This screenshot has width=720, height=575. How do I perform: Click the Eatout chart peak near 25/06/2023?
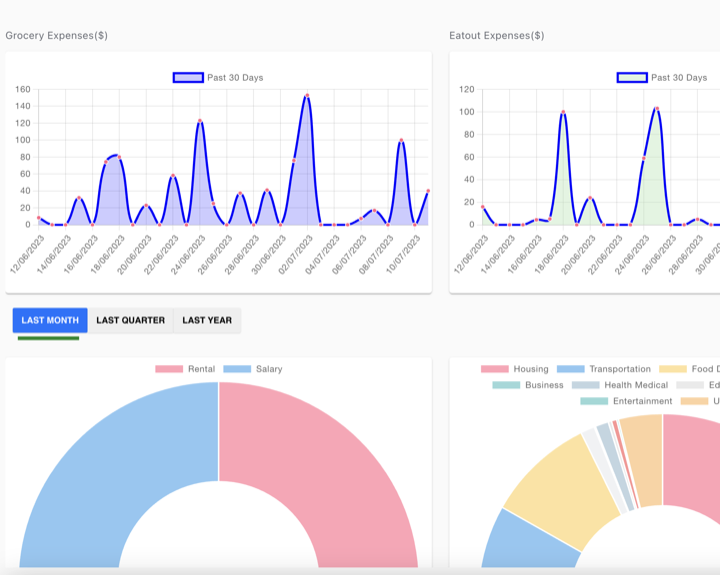click(x=657, y=109)
